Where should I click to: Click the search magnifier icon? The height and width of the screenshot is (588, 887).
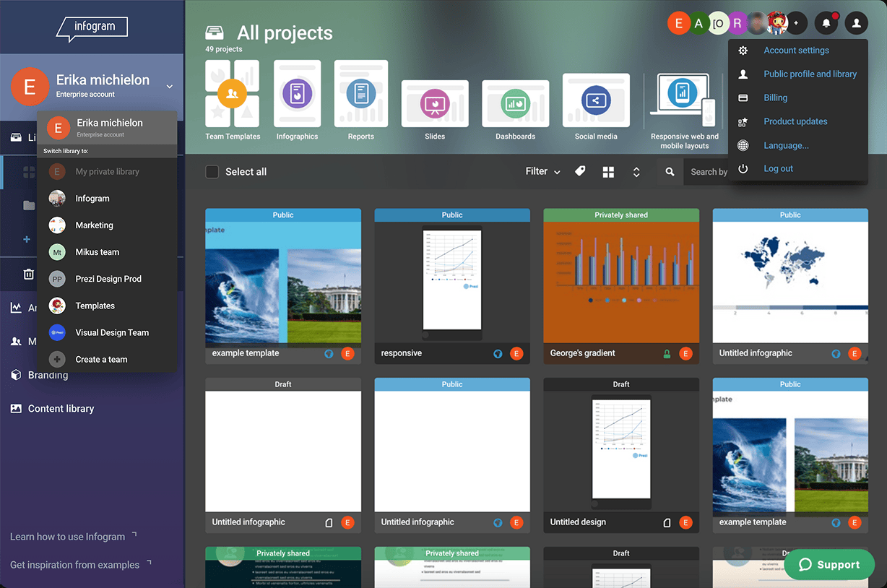(670, 172)
